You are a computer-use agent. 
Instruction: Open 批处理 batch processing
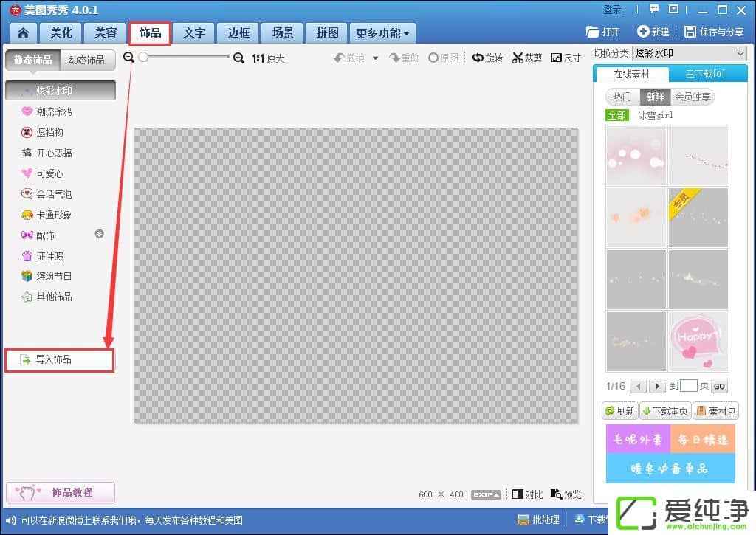pyautogui.click(x=539, y=520)
